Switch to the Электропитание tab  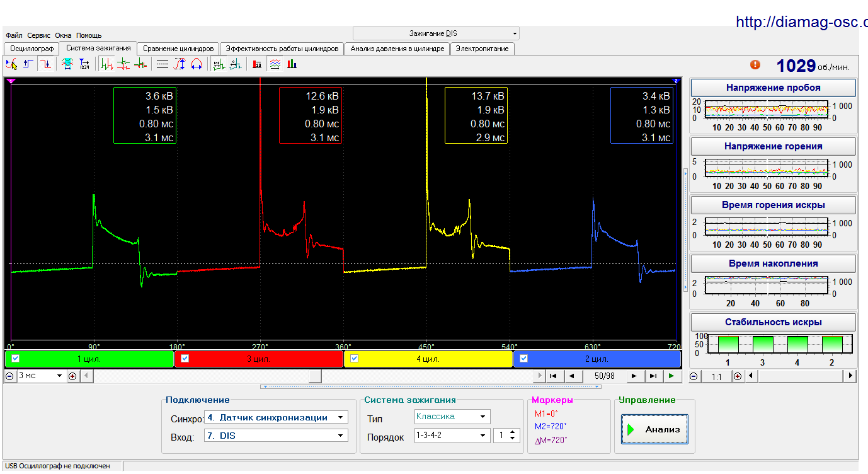point(483,49)
